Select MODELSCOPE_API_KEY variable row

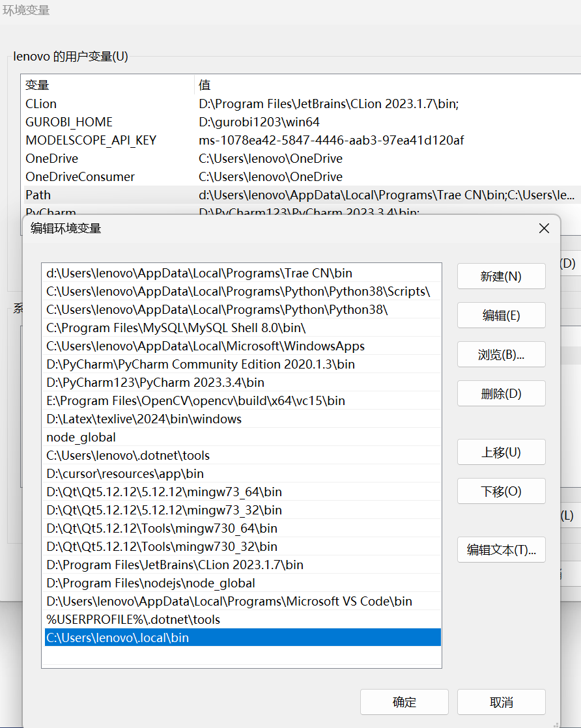tap(302, 140)
